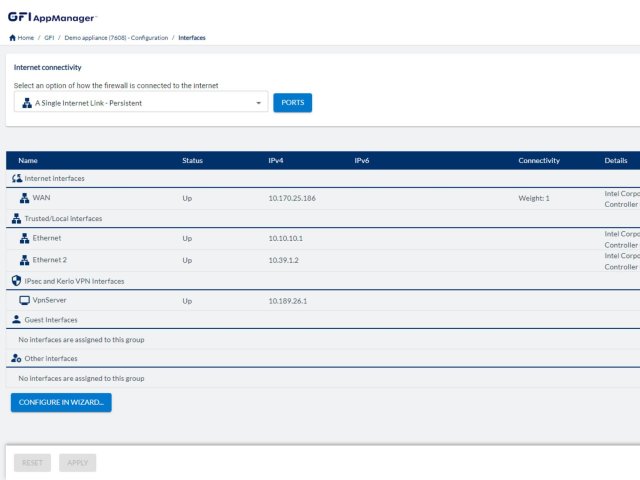Viewport: 640px width, 480px height.
Task: Go to Demo appliance Configuration breadcrumb
Action: pos(116,38)
